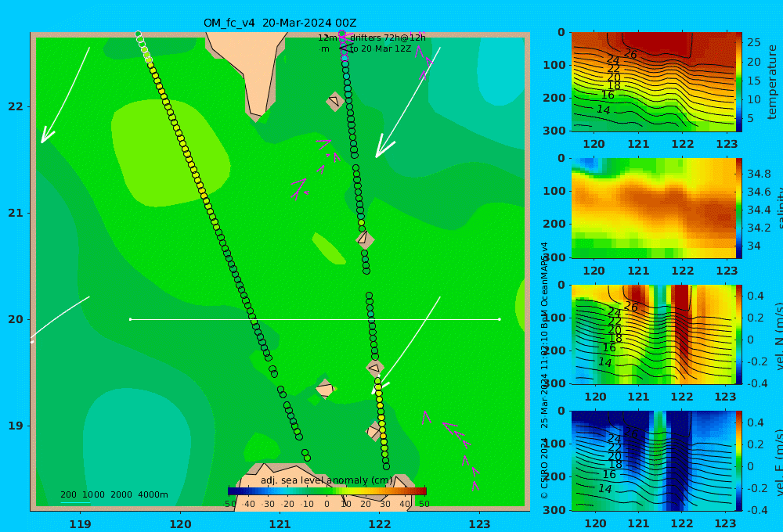
Task: Open the eastward velocity section panel
Action: click(653, 461)
